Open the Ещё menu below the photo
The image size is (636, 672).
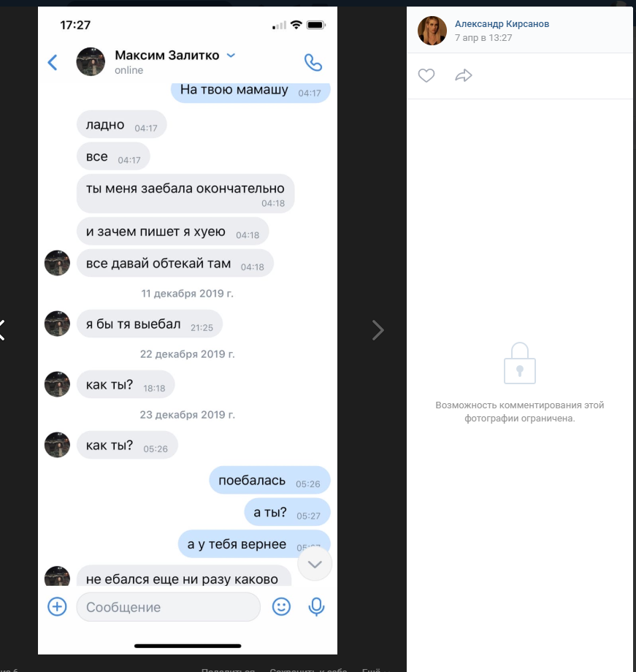[375, 670]
